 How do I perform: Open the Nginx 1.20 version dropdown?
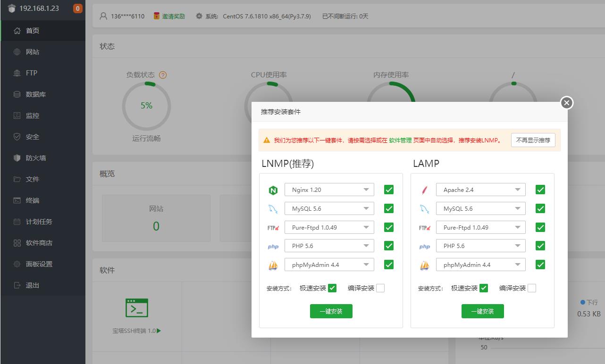click(329, 190)
